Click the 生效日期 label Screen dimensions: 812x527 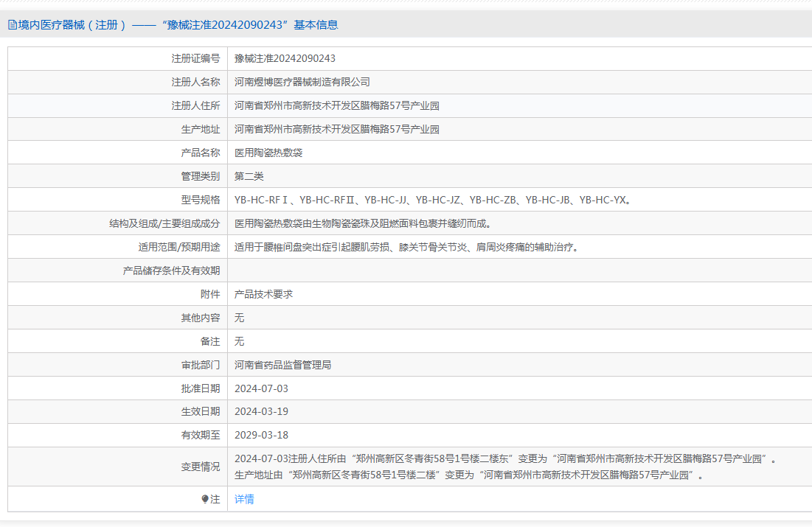coord(201,411)
